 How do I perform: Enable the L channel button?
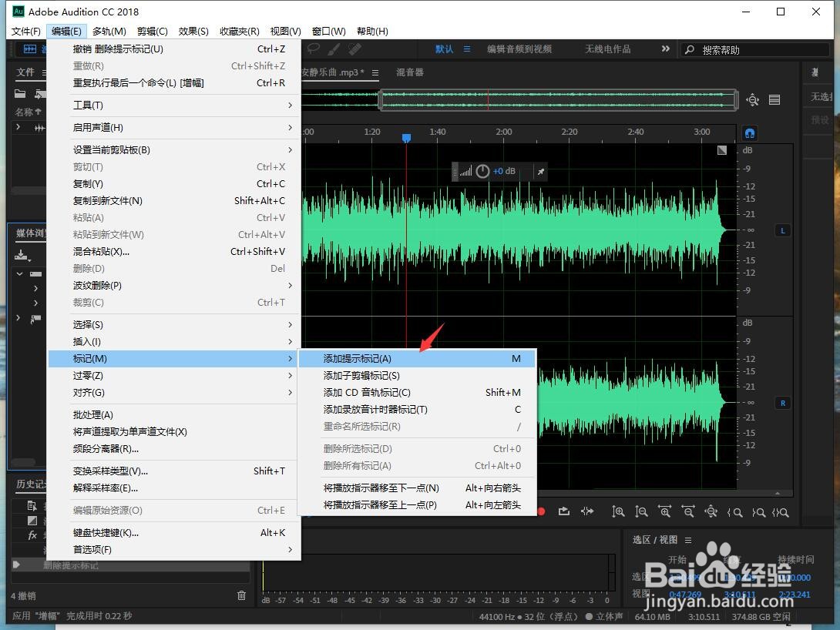tap(782, 230)
